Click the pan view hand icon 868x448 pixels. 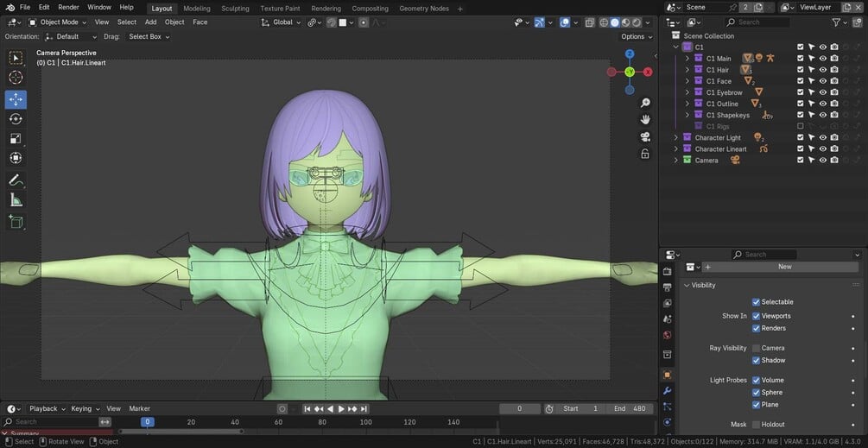click(645, 119)
